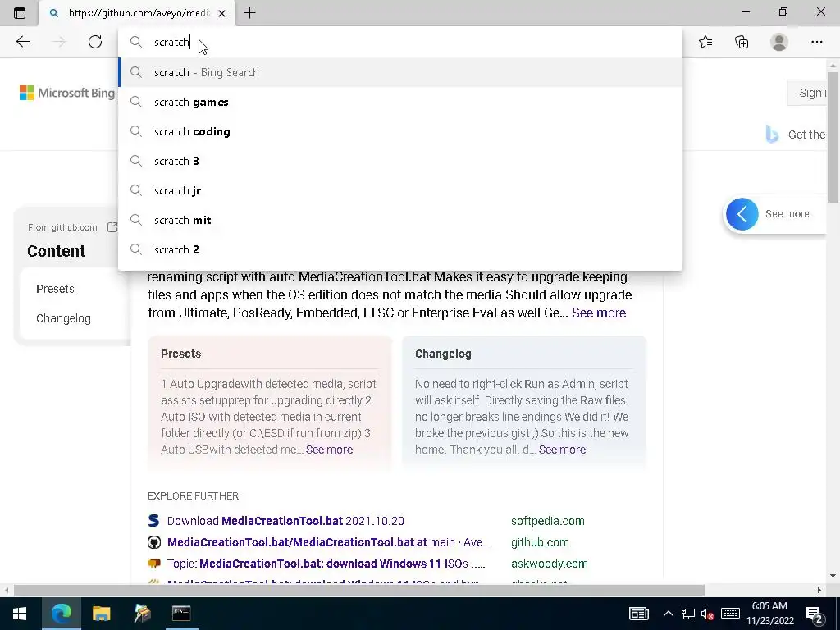Open the Windows Start menu
840x630 pixels.
tap(20, 614)
